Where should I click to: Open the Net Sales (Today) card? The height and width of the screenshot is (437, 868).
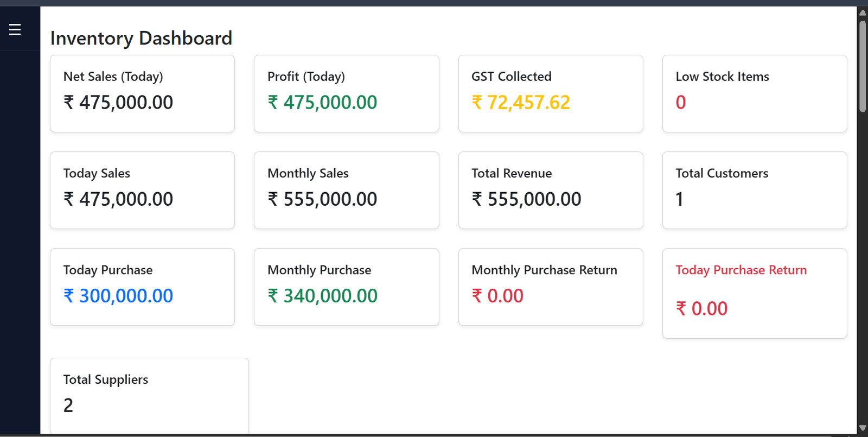(x=142, y=93)
